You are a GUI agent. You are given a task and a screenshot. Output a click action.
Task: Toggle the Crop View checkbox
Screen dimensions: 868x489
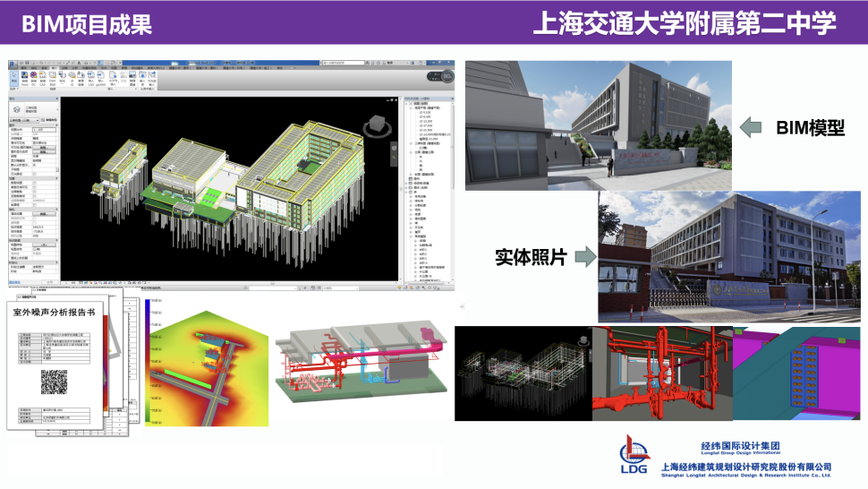pos(34,183)
